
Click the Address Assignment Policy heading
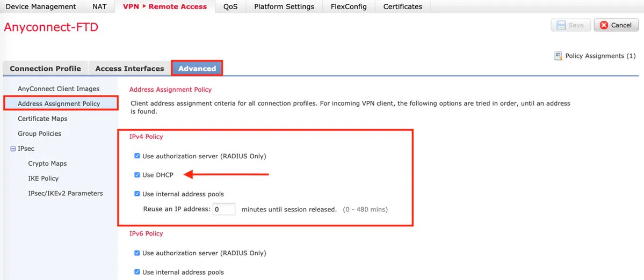(x=170, y=89)
